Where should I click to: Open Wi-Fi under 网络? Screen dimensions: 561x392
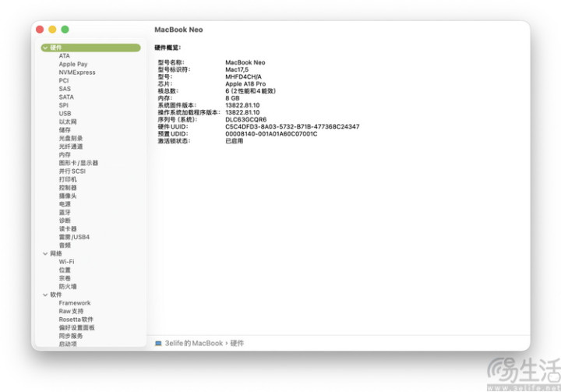pos(66,262)
